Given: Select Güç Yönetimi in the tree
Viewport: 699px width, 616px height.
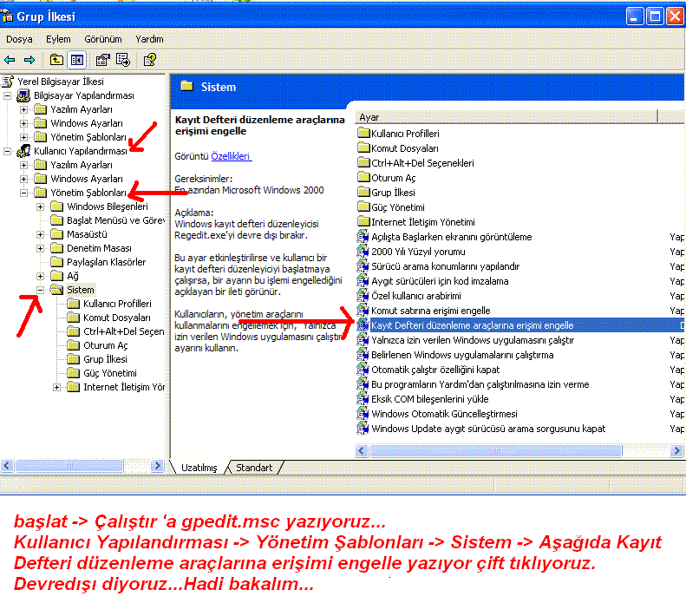Looking at the screenshot, I should [x=109, y=373].
